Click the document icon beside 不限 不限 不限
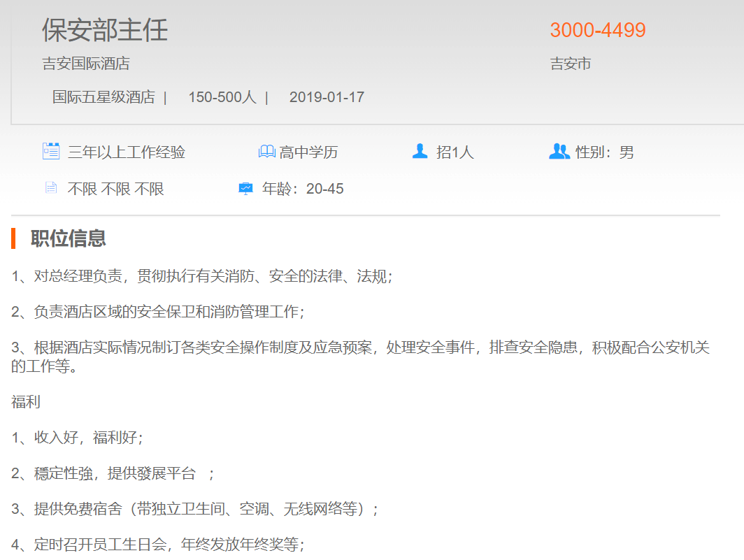The image size is (744, 560). coord(50,188)
